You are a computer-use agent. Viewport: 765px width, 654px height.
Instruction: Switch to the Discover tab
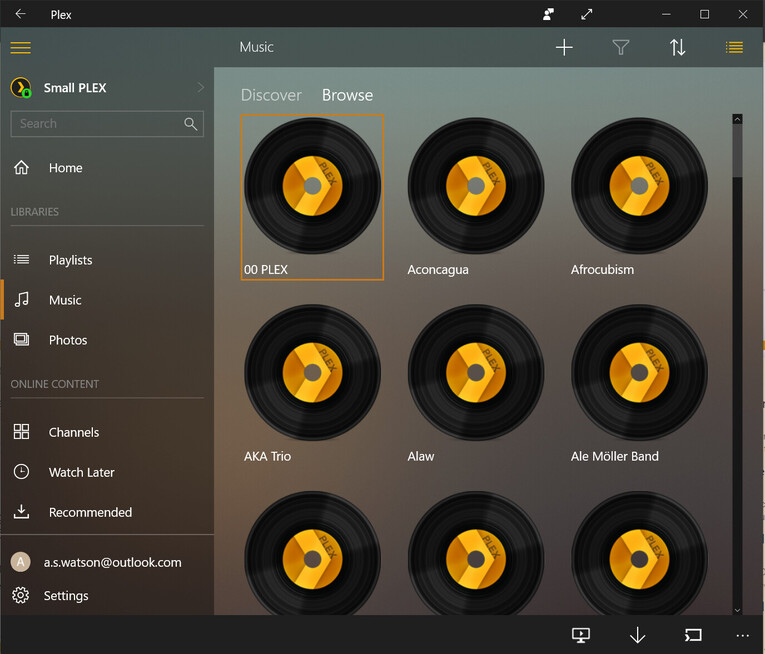[x=271, y=95]
